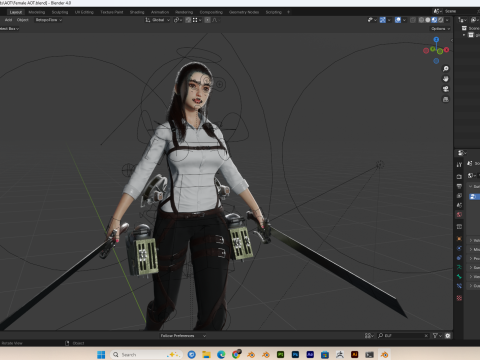The width and height of the screenshot is (480, 360).
Task: Open the Output properties tab
Action: (x=459, y=186)
